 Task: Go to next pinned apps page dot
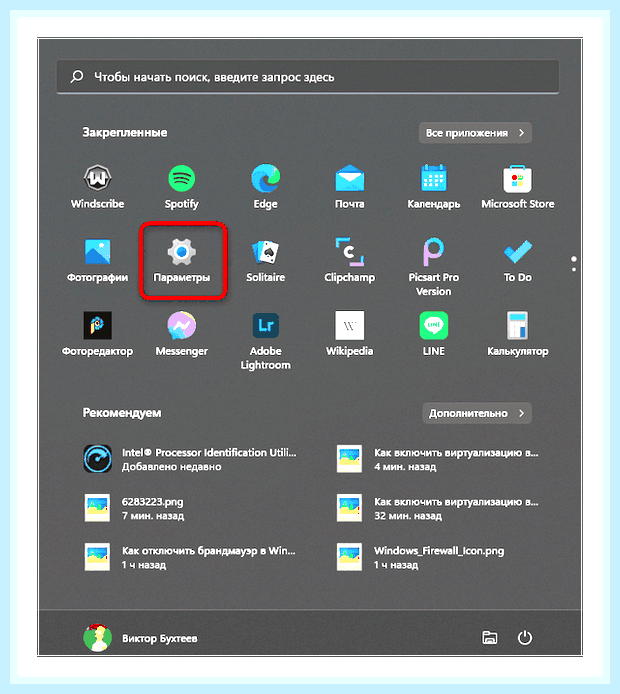[574, 270]
